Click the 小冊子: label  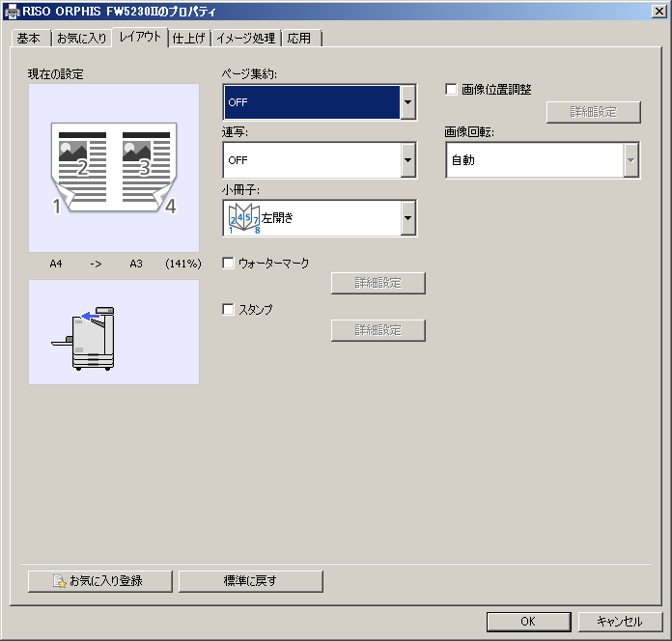click(240, 190)
